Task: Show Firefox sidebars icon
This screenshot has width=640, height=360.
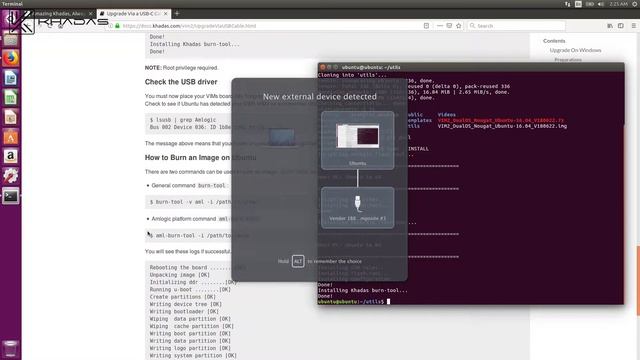Action: pyautogui.click(x=621, y=26)
